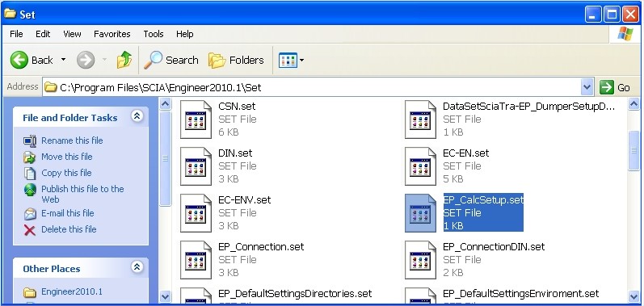The width and height of the screenshot is (644, 306).
Task: Toggle the Folders pane button
Action: click(x=236, y=61)
